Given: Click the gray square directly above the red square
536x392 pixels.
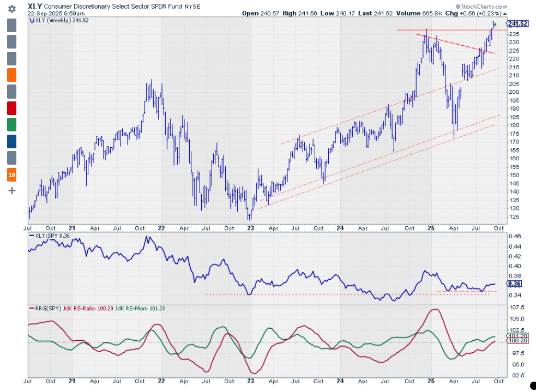Looking at the screenshot, I should pos(12,92).
